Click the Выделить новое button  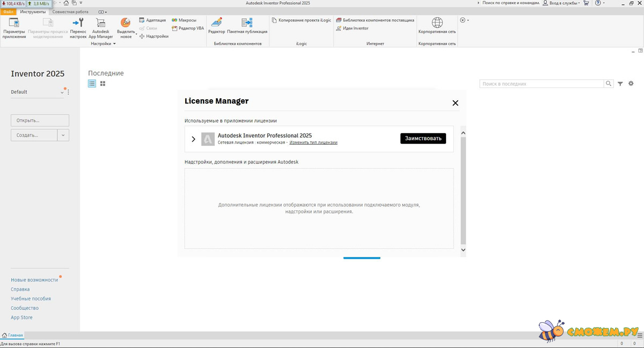126,28
